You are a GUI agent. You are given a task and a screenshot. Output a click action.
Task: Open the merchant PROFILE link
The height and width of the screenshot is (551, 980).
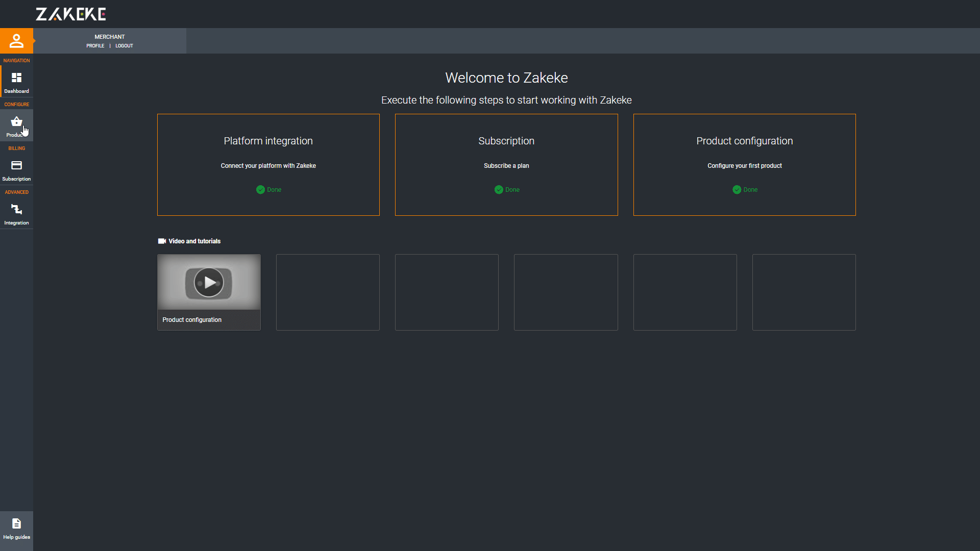(x=95, y=46)
